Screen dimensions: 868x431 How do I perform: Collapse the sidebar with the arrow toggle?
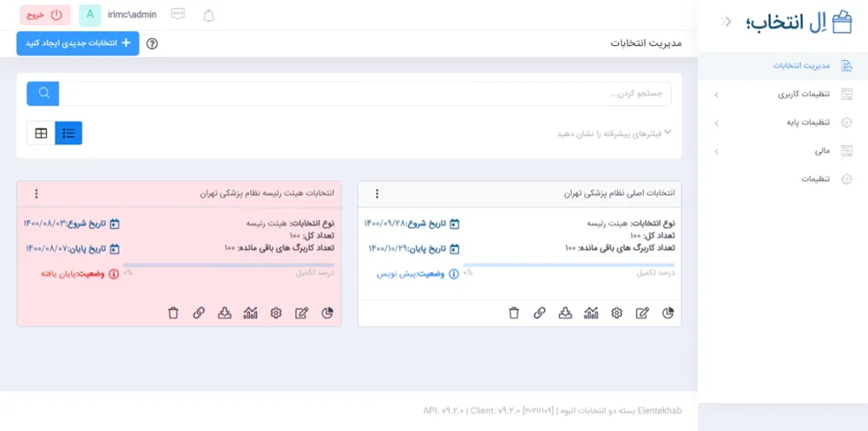(727, 22)
